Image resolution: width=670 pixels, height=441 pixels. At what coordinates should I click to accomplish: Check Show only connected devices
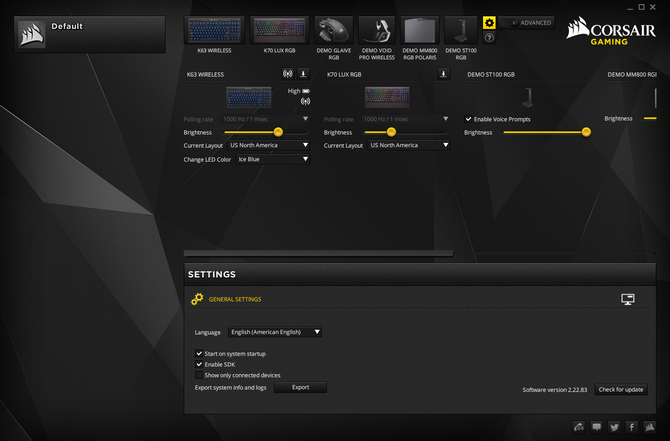tap(199, 375)
